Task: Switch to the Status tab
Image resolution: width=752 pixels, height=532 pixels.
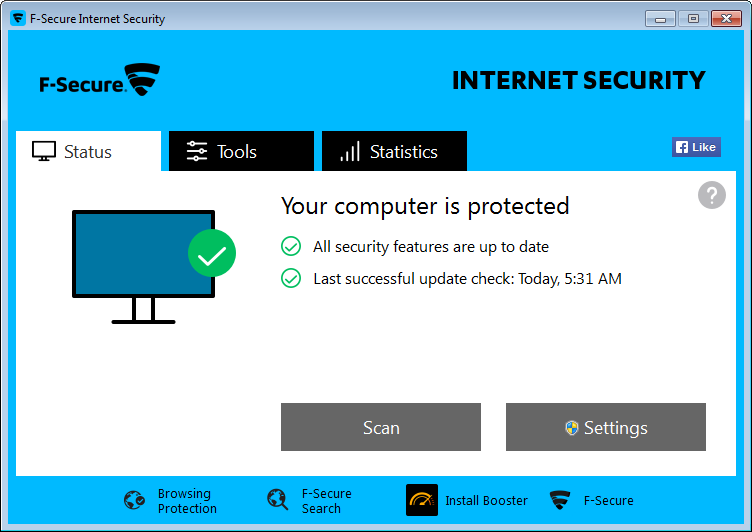Action: click(x=88, y=152)
